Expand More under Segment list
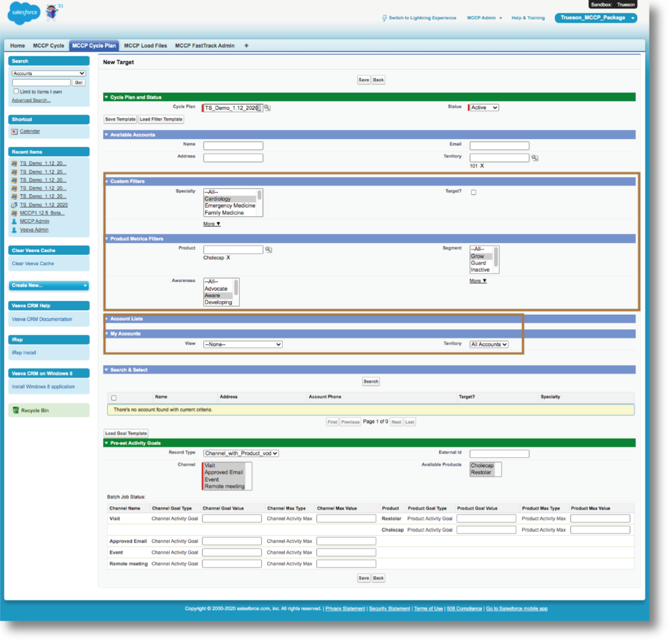Image resolution: width=669 pixels, height=644 pixels. pyautogui.click(x=478, y=281)
